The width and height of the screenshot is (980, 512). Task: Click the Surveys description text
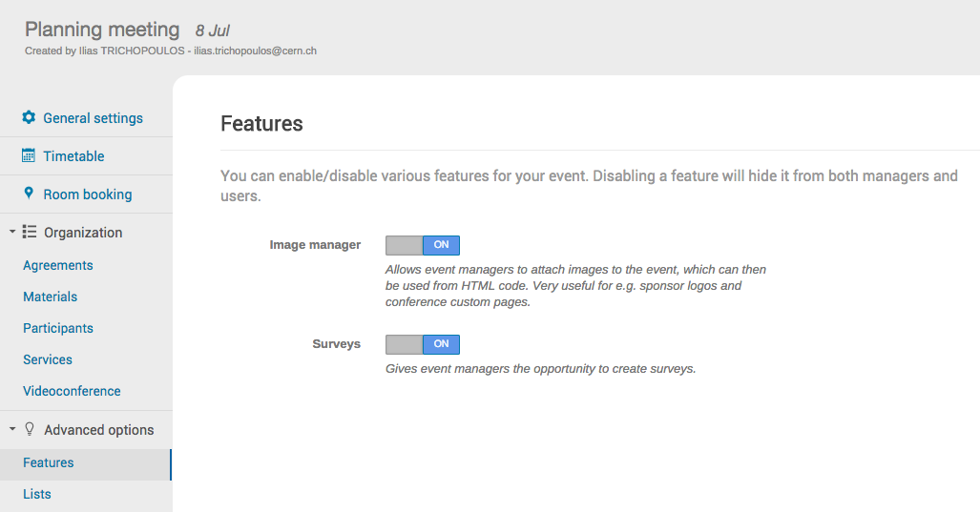point(541,368)
